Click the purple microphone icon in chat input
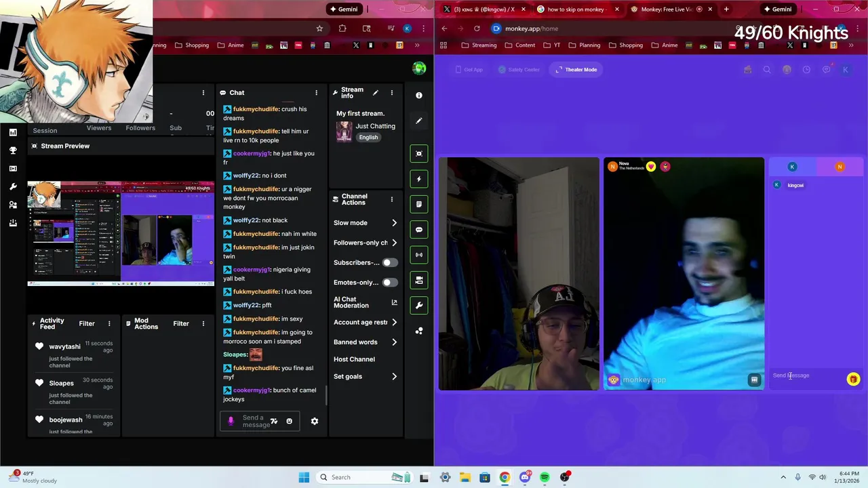The width and height of the screenshot is (868, 488). click(231, 421)
